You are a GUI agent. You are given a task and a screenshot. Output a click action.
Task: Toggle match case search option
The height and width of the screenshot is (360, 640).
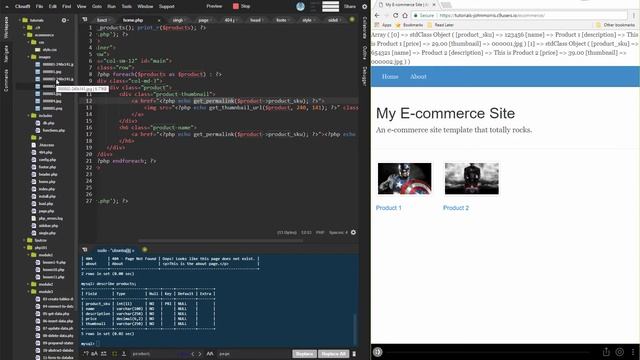coord(94,354)
